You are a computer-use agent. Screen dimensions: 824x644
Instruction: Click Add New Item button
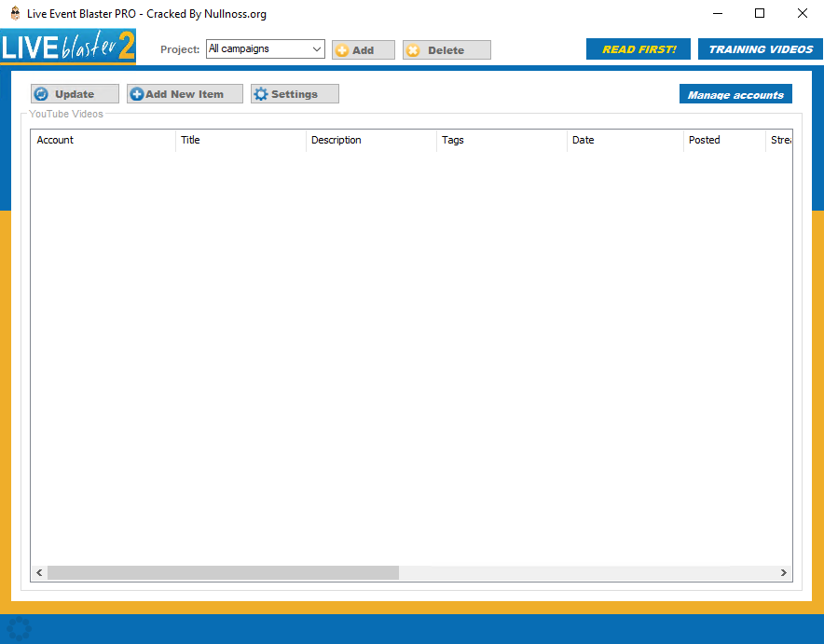click(x=185, y=94)
